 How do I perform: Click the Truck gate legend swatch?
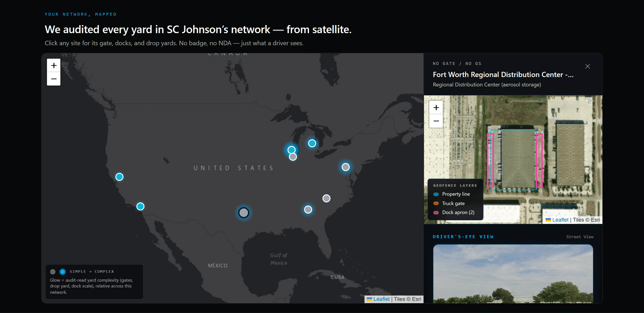click(x=436, y=203)
